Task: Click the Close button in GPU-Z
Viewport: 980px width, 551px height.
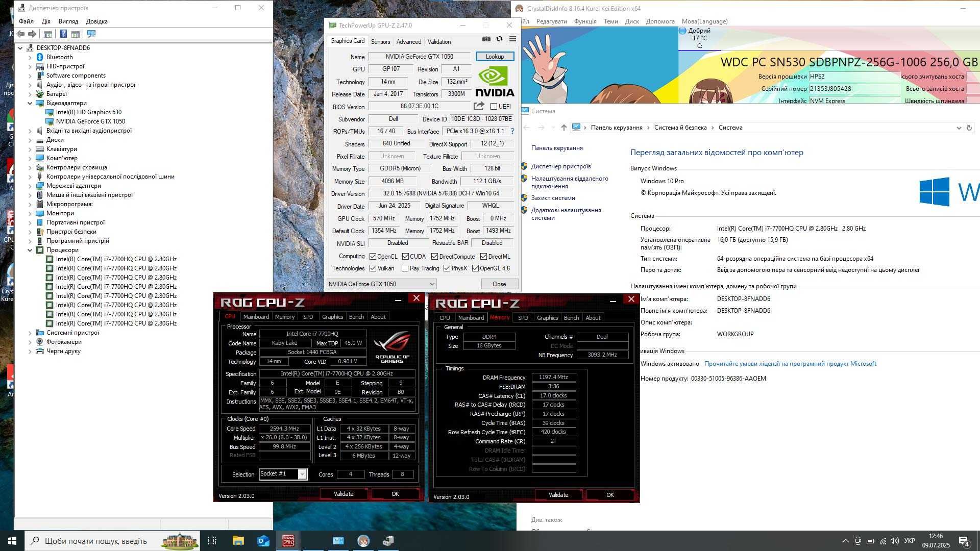Action: coord(499,284)
